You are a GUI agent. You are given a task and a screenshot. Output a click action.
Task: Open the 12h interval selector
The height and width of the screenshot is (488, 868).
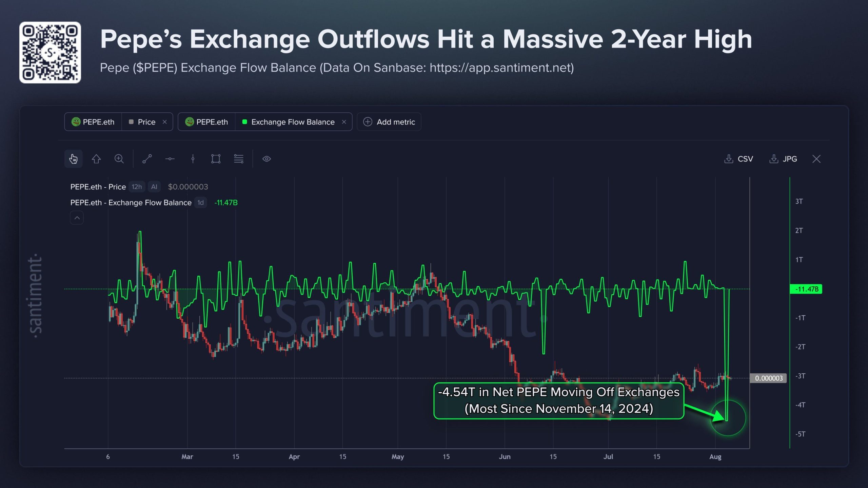tap(137, 187)
